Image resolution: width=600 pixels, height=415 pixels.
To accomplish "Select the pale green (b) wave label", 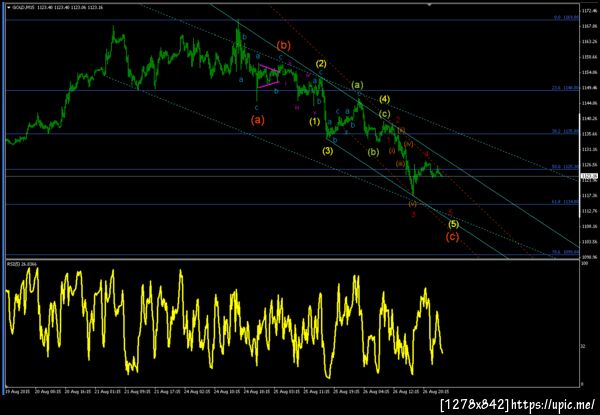I will [373, 152].
